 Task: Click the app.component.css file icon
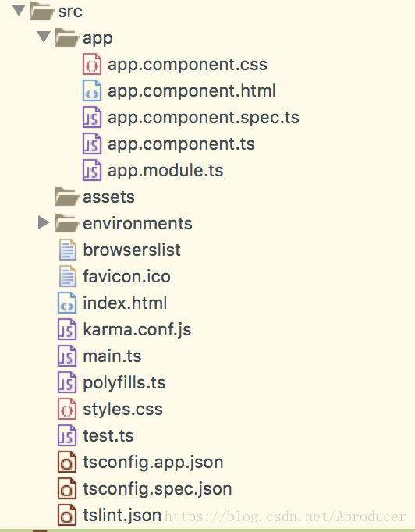92,64
